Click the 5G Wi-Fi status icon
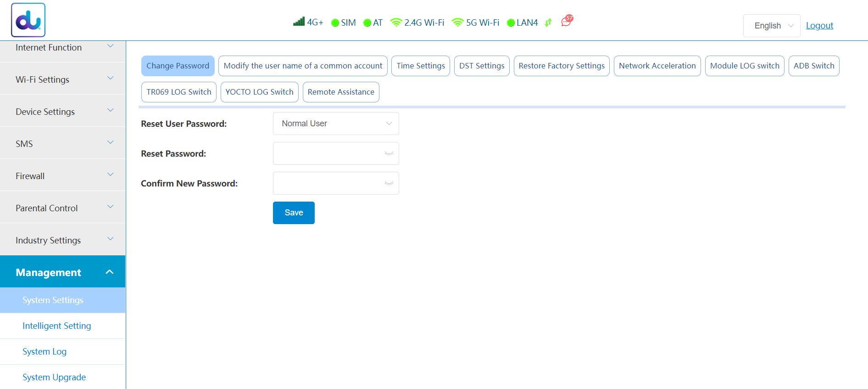Image resolution: width=868 pixels, height=389 pixels. pos(457,23)
